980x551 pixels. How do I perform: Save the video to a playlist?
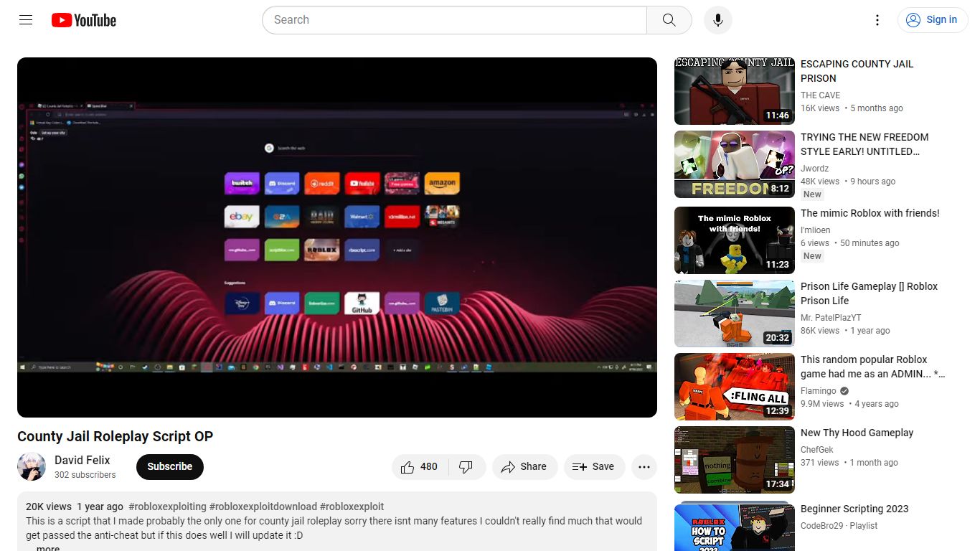[x=594, y=467]
